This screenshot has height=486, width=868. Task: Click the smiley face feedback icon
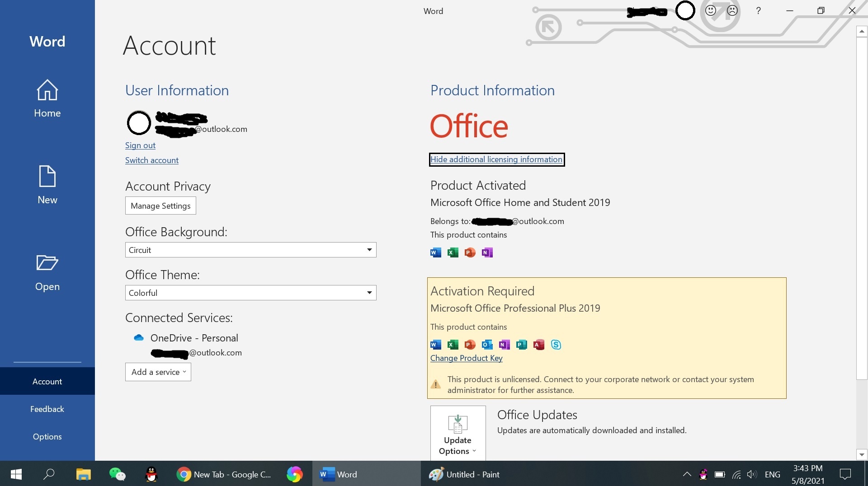[x=711, y=11]
